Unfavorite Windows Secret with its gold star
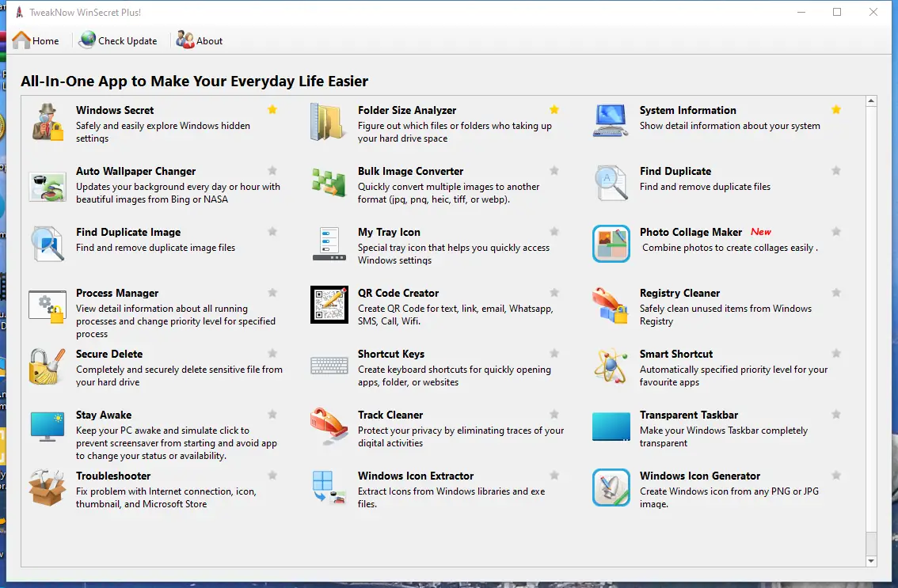 coord(272,109)
